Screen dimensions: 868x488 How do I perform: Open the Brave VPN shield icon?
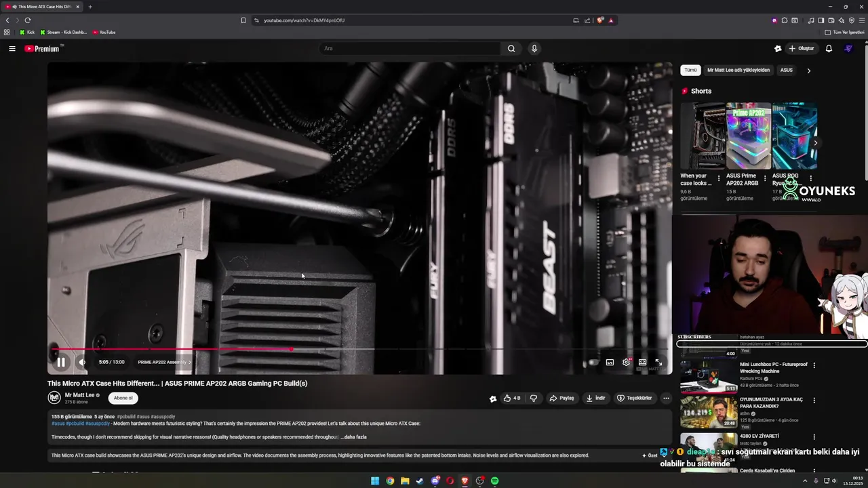pyautogui.click(x=852, y=20)
